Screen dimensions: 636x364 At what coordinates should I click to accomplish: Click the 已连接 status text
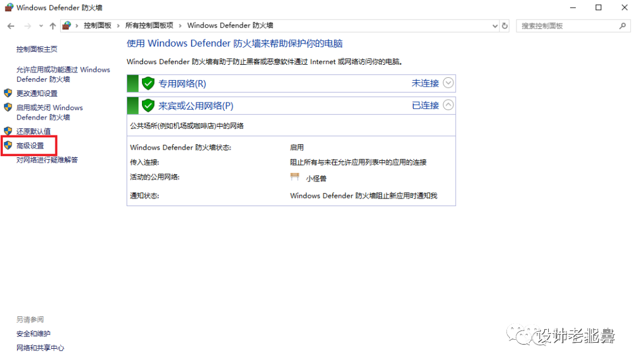point(425,105)
